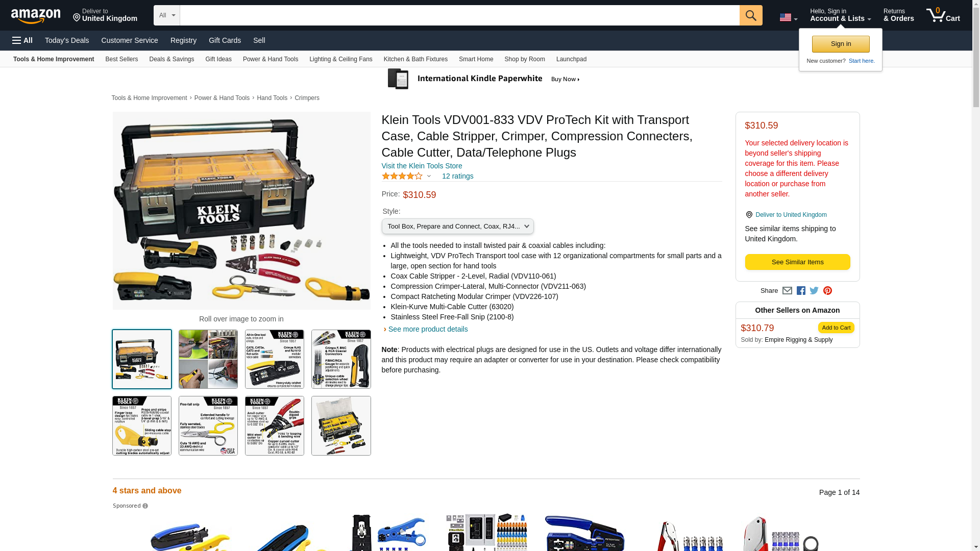Expand the All search category dropdown
This screenshot has height=551, width=980.
pos(167,15)
